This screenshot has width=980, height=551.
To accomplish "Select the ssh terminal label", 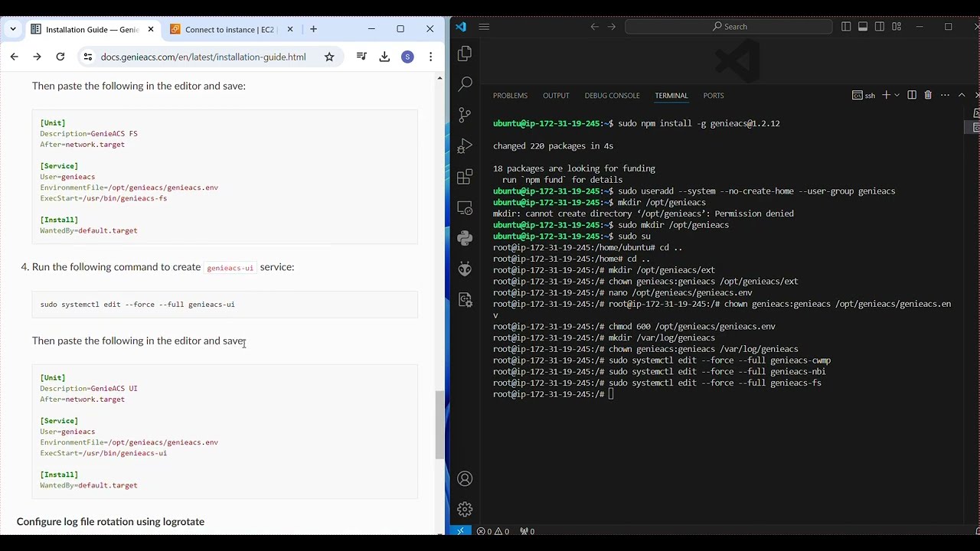I will (864, 96).
